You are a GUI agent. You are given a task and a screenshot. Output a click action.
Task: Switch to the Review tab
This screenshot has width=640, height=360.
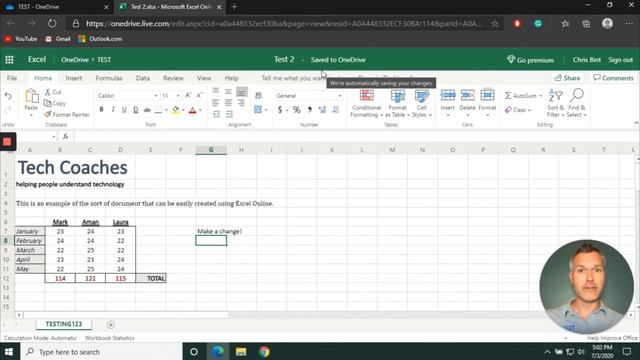click(x=173, y=78)
